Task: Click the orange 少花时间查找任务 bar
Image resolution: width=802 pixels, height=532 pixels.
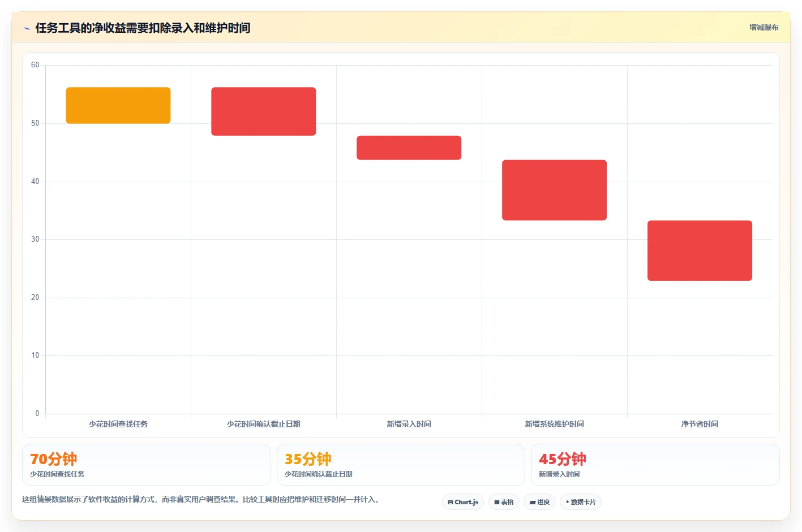Action: tap(118, 105)
